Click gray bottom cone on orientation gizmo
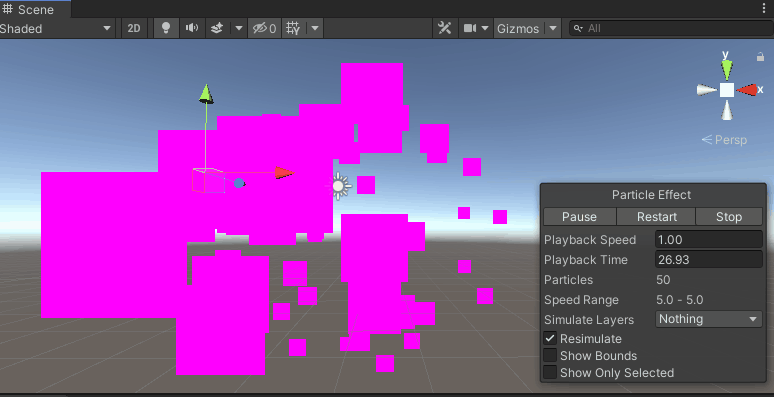The width and height of the screenshot is (774, 397). 727,110
